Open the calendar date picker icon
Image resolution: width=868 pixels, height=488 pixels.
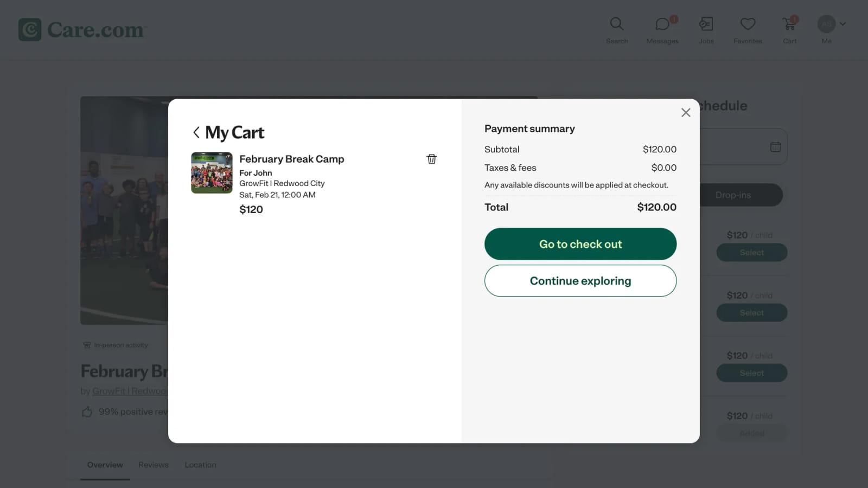point(775,147)
